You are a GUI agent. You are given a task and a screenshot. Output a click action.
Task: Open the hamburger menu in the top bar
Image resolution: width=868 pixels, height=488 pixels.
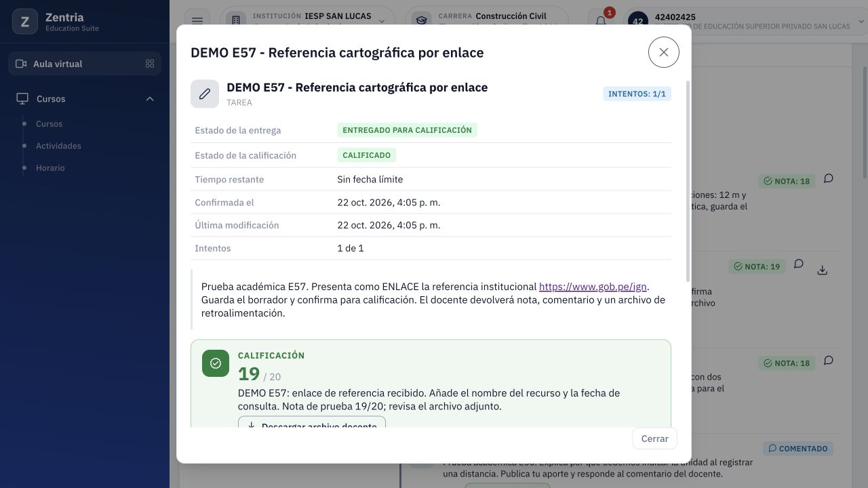(197, 21)
